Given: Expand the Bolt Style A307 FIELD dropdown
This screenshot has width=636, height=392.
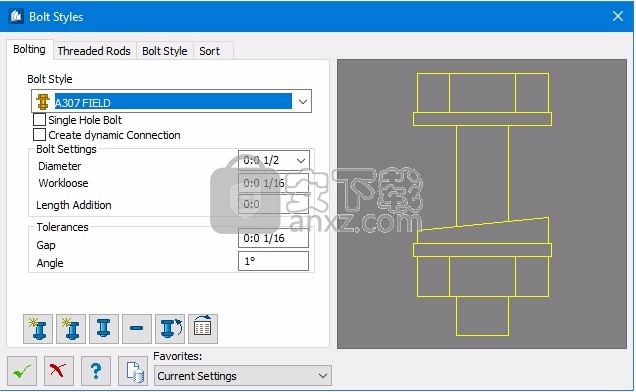Looking at the screenshot, I should (303, 101).
